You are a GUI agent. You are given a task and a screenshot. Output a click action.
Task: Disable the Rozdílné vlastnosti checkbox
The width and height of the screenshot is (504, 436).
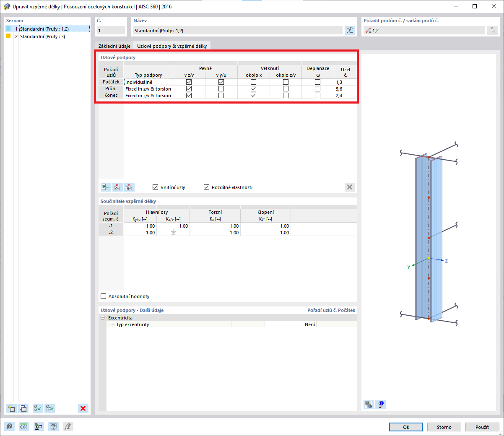[x=206, y=187]
